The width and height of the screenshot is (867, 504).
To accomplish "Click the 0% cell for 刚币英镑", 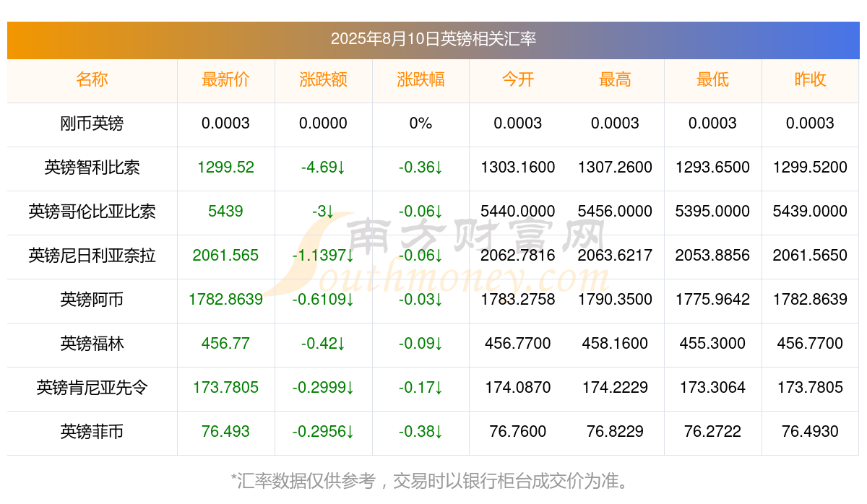I will [x=420, y=123].
